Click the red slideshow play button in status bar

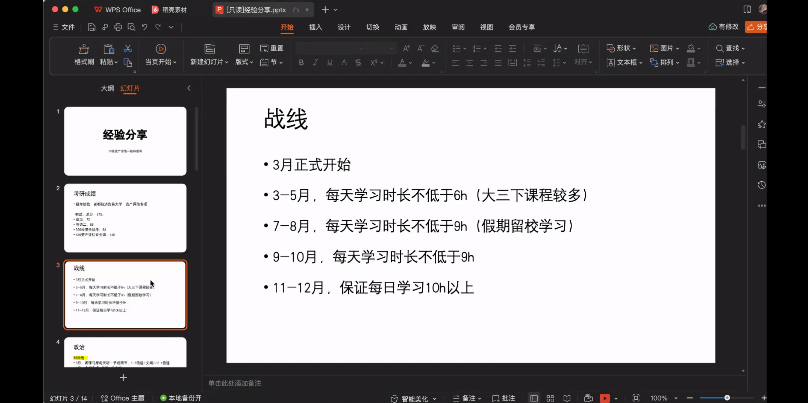(605, 397)
